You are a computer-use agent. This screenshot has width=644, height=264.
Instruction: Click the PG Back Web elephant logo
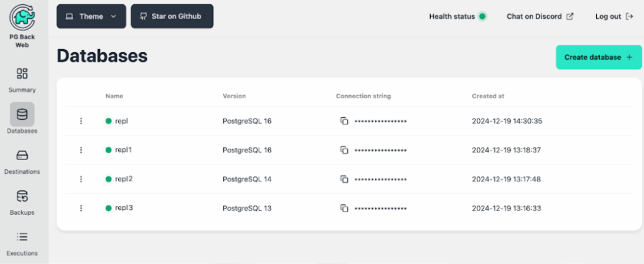(x=22, y=19)
